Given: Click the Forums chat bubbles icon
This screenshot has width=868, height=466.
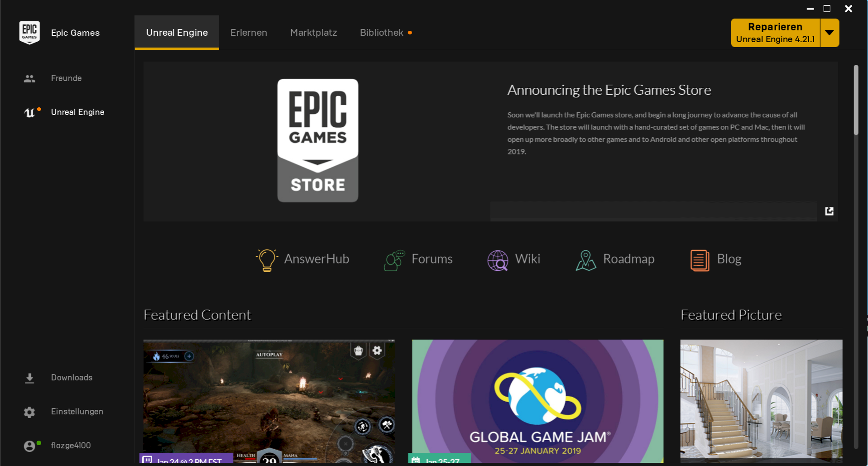Looking at the screenshot, I should [x=394, y=260].
